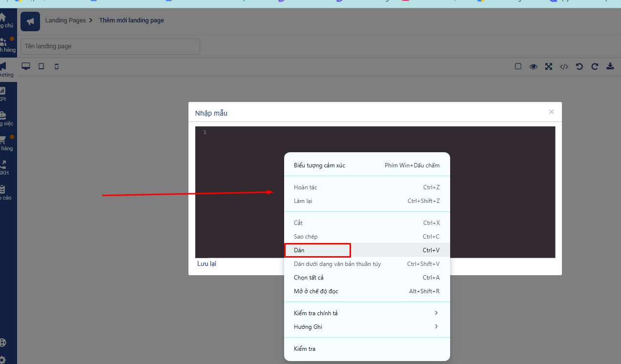Expand the Hướng Ghi submenu

pos(367,326)
